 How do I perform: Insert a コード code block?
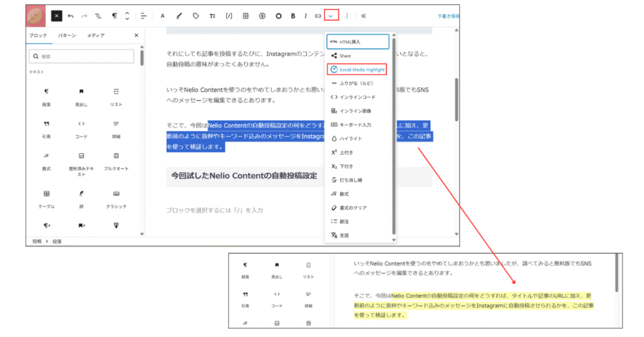(x=81, y=130)
